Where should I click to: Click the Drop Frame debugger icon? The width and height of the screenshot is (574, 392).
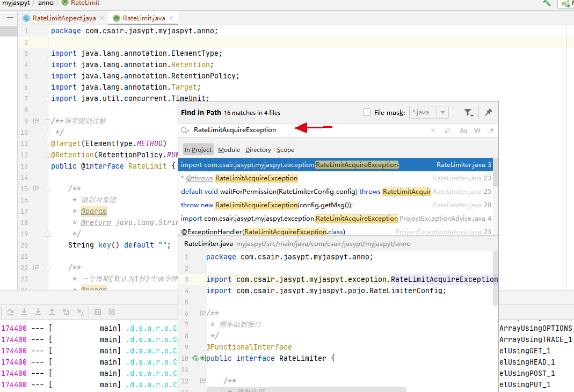click(66, 312)
